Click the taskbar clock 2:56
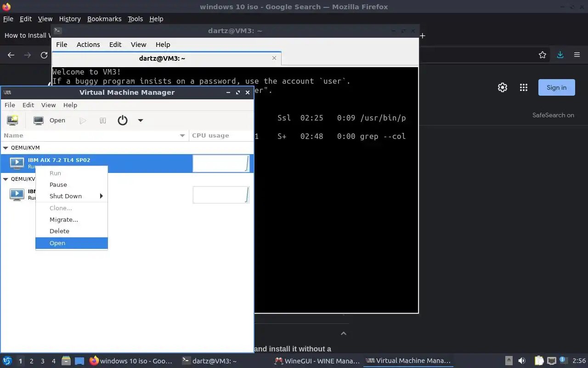 579,361
